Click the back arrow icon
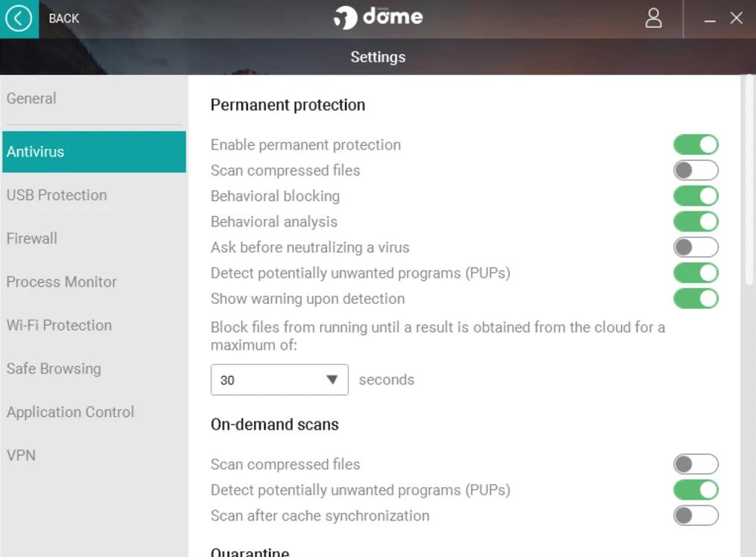Screen dimensions: 756x557 [x=19, y=19]
